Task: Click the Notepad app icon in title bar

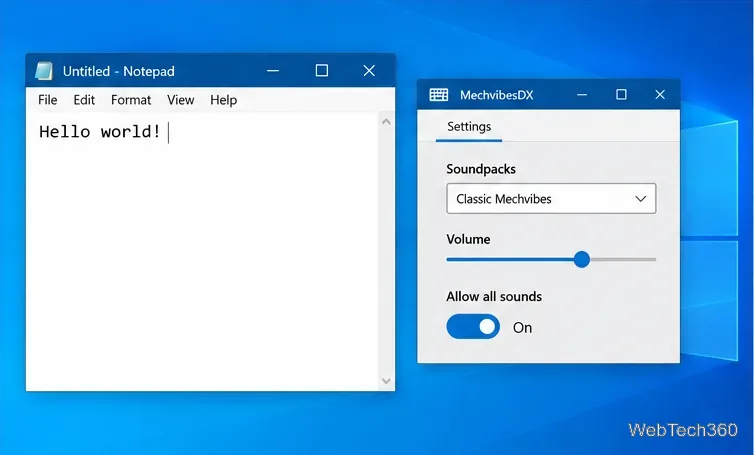Action: coord(44,71)
